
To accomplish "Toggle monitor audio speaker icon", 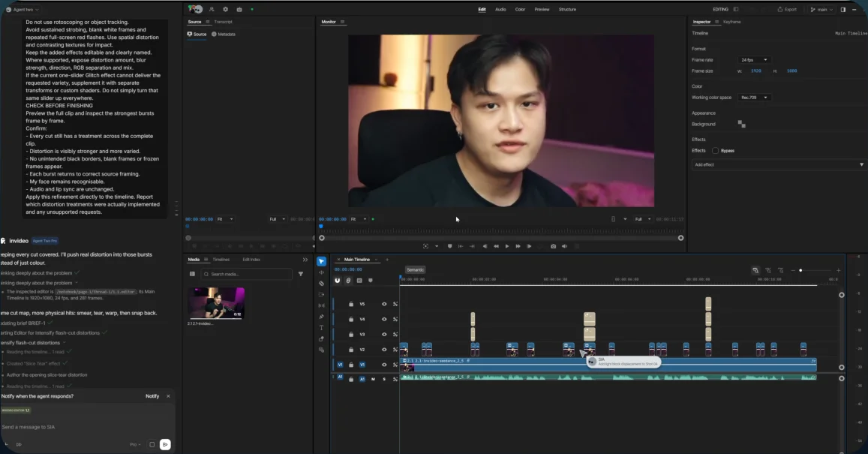I will [x=564, y=246].
